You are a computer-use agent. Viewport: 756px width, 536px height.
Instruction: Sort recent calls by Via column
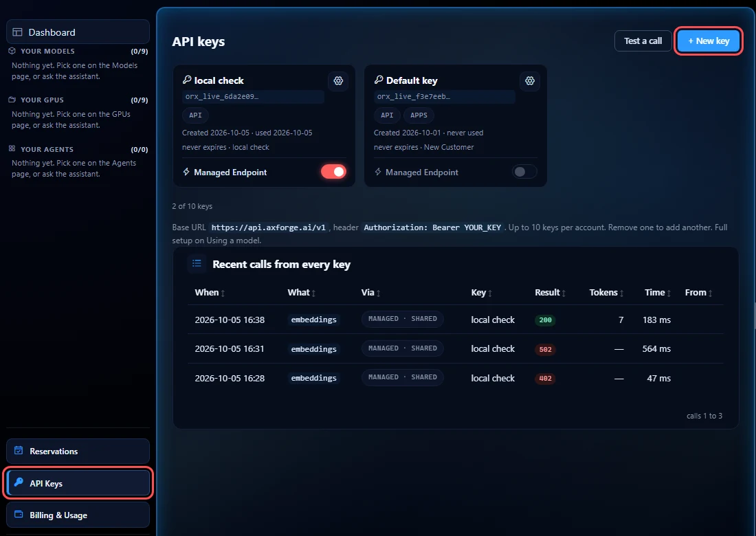pyautogui.click(x=370, y=293)
